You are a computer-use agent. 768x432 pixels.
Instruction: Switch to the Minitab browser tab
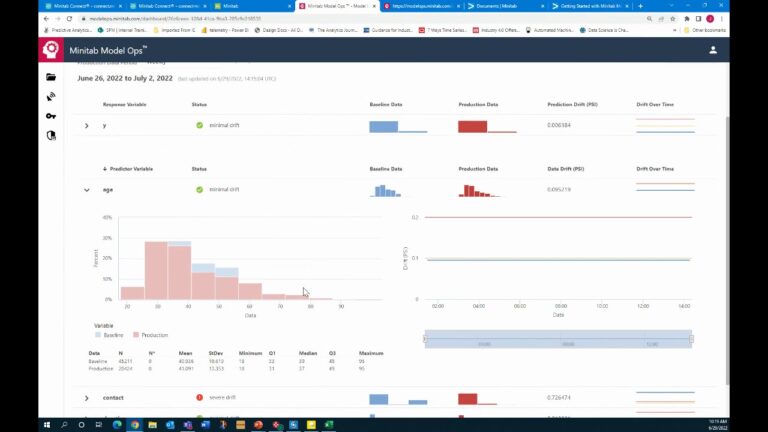252,6
